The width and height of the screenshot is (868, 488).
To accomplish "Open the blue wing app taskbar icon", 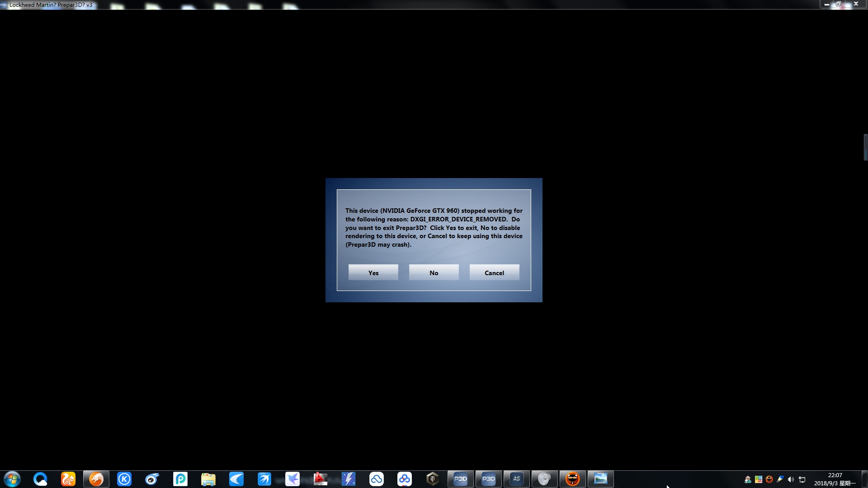I will (x=236, y=479).
